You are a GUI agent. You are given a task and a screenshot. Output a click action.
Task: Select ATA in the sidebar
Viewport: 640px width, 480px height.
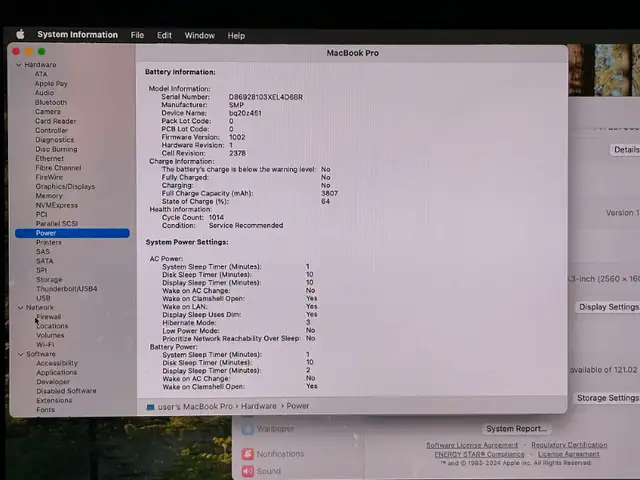point(41,74)
